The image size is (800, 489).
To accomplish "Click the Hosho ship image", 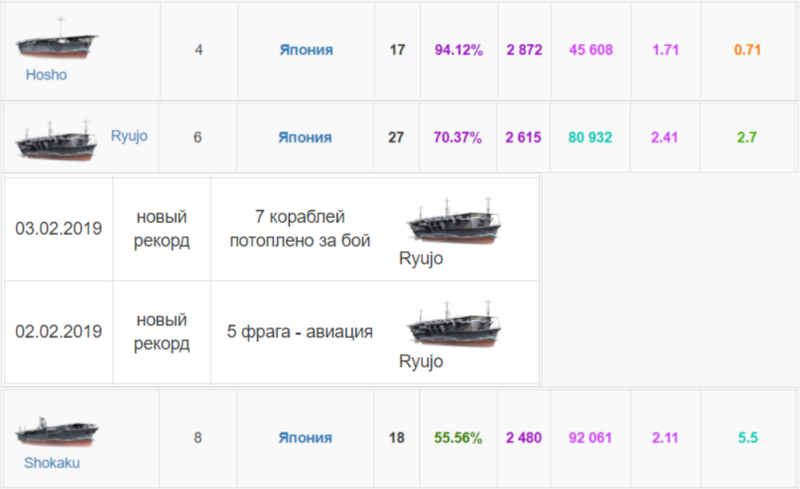I will point(59,44).
